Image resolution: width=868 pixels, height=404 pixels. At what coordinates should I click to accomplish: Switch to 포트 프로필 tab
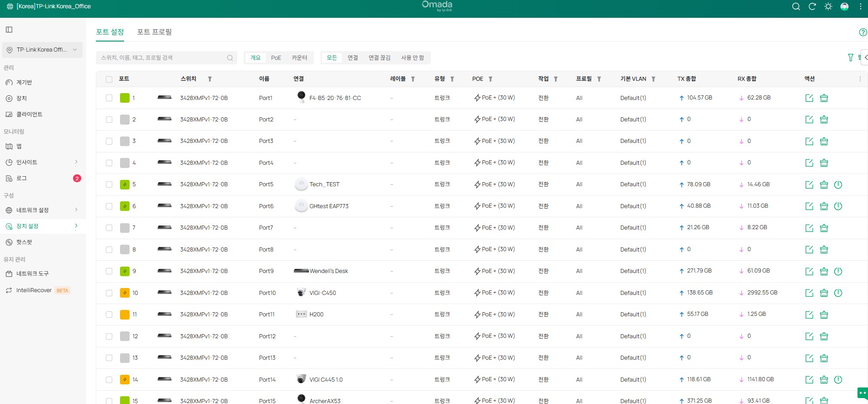pos(154,32)
